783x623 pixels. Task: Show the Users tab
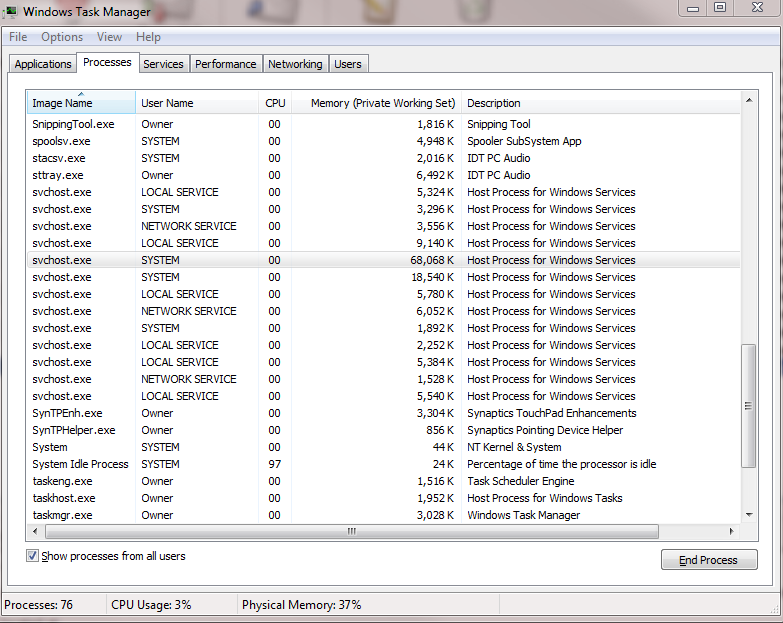[x=348, y=64]
